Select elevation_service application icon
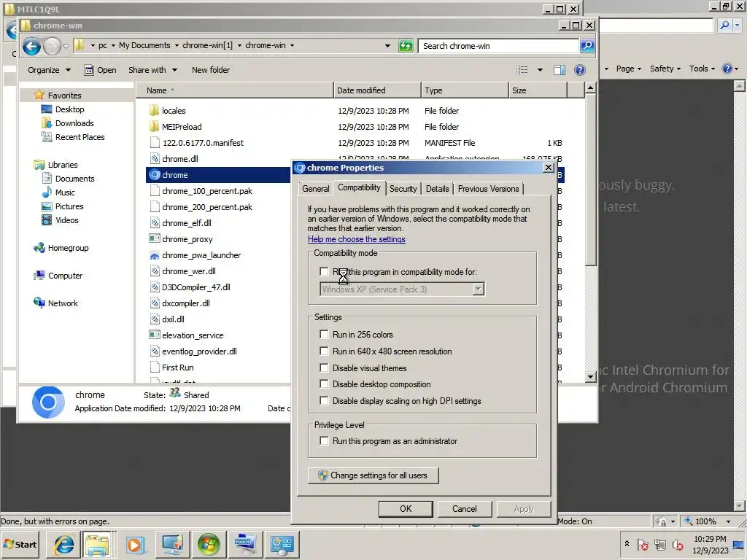The image size is (747, 560). pos(155,335)
